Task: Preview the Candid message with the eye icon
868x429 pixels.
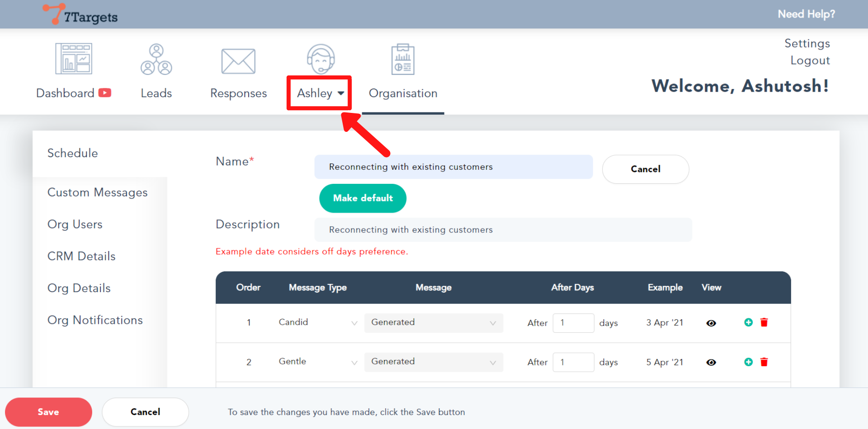Action: [711, 323]
